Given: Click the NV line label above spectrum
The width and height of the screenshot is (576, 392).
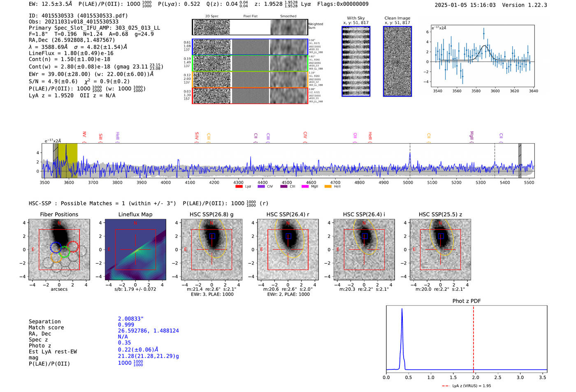Looking at the screenshot, I should (84, 135).
